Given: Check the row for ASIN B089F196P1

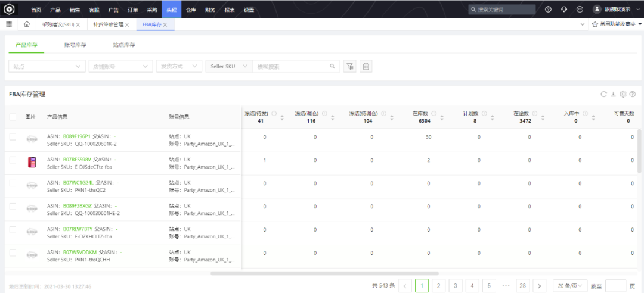Looking at the screenshot, I should click(13, 137).
